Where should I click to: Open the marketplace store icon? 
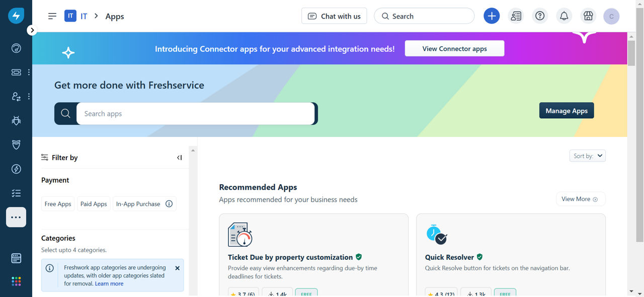[588, 16]
